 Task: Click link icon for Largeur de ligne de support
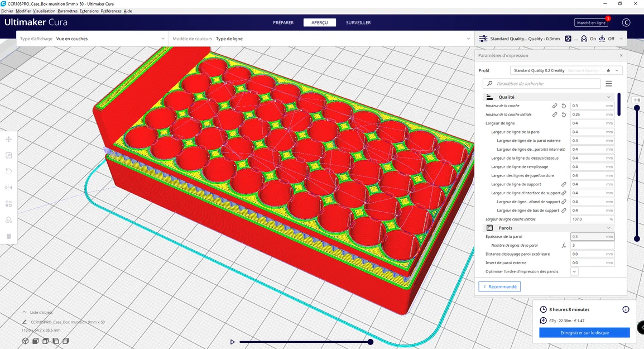click(564, 184)
